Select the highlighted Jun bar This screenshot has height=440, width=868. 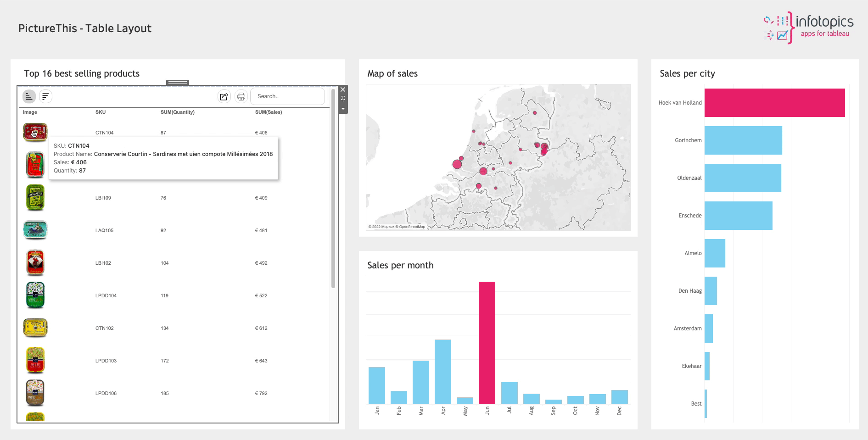487,343
